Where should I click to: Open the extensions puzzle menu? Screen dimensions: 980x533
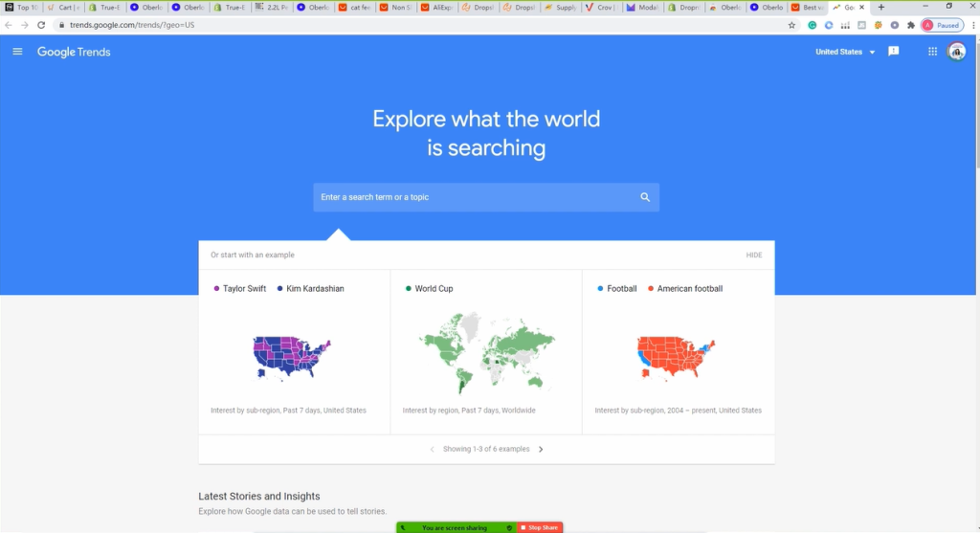(x=911, y=25)
